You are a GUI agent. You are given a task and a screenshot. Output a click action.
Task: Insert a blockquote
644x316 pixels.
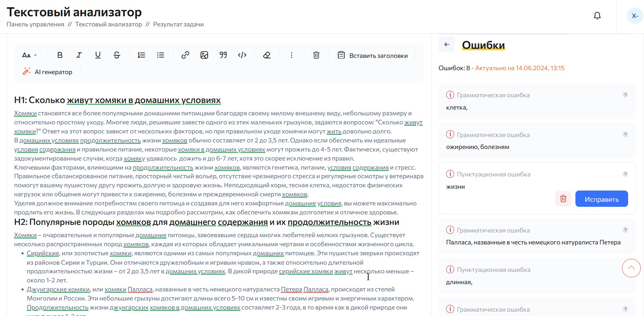[x=223, y=55]
